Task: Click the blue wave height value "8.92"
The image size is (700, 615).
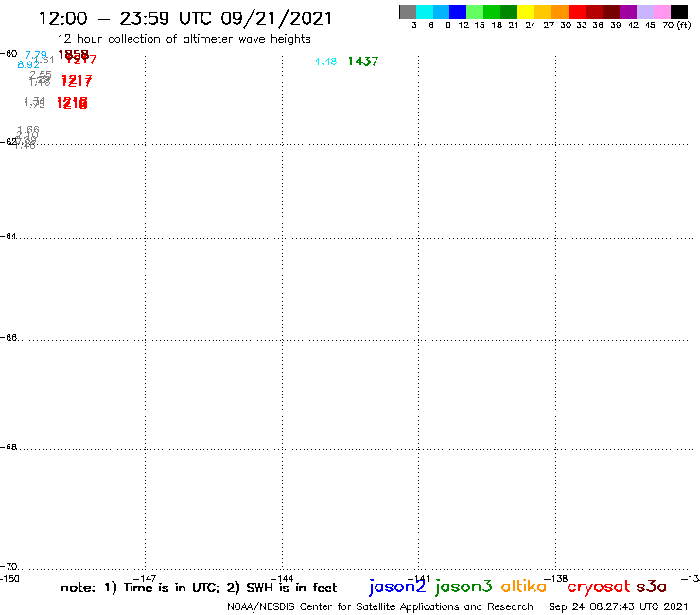Action: tap(28, 65)
